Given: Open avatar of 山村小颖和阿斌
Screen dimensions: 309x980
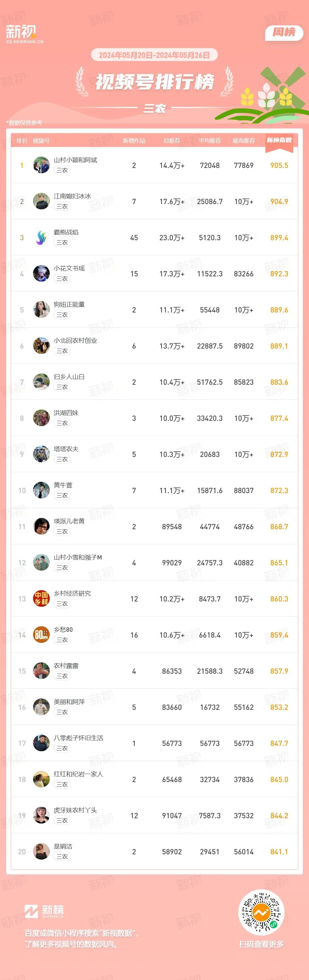Looking at the screenshot, I should pos(41,165).
